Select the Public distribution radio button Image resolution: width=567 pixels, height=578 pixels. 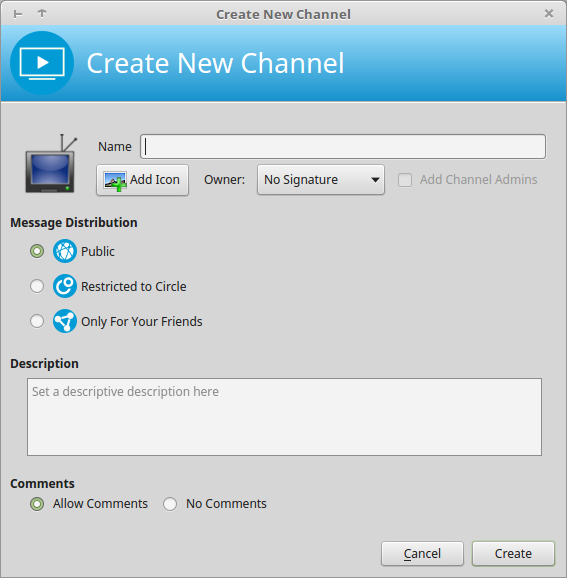37,251
